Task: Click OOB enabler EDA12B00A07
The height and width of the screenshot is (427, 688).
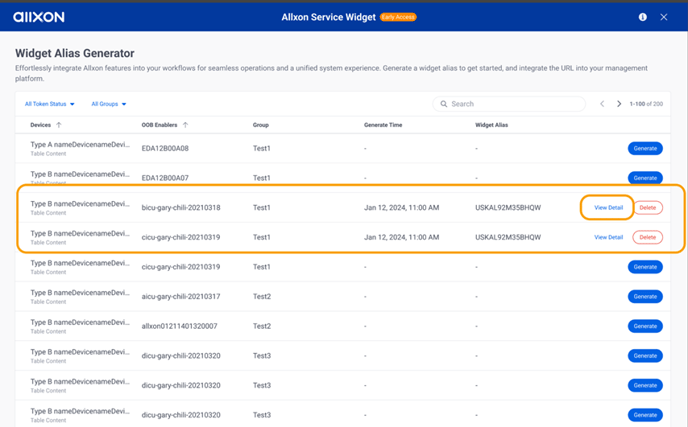Action: pyautogui.click(x=165, y=178)
